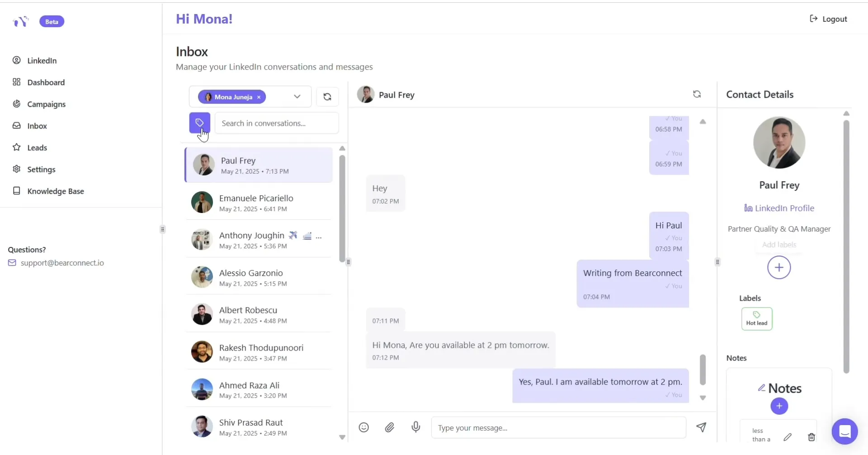Refresh the Paul Frey chat thread
Image resolution: width=868 pixels, height=455 pixels.
pos(697,94)
